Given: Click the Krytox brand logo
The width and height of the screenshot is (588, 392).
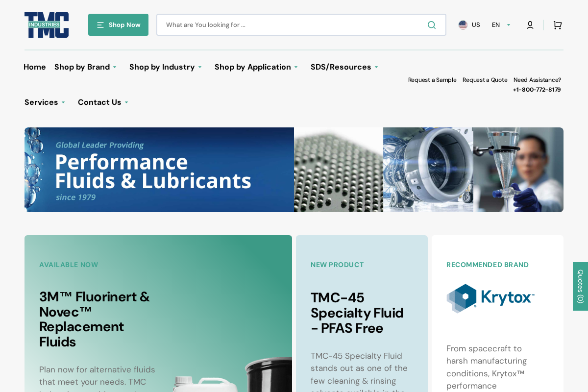Looking at the screenshot, I should (490, 298).
